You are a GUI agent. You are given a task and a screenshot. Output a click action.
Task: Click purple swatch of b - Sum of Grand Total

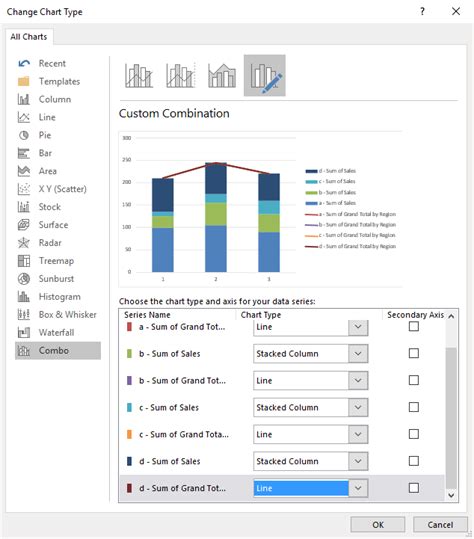coord(129,380)
